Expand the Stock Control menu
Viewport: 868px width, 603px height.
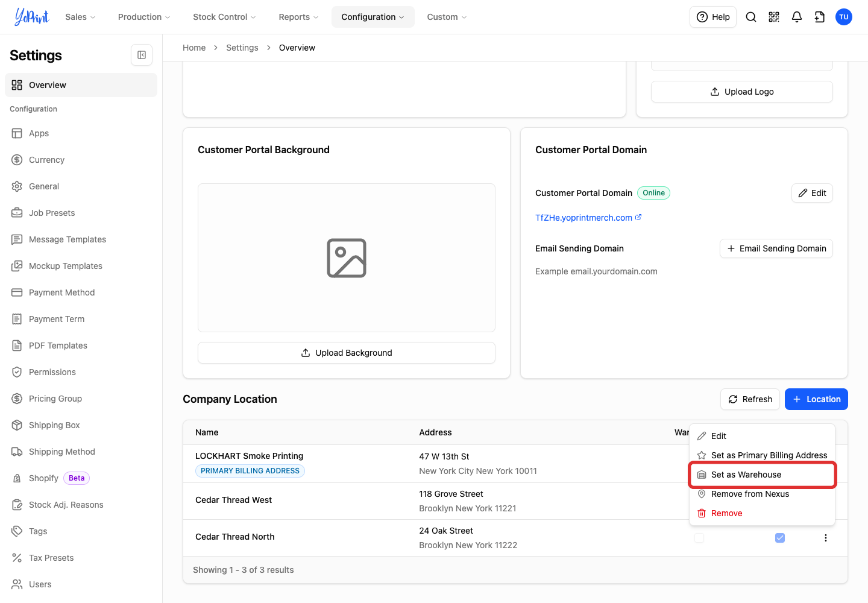[x=224, y=17]
